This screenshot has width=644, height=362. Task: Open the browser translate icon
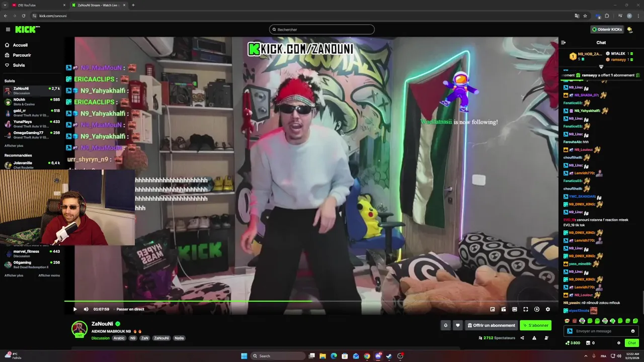(577, 16)
